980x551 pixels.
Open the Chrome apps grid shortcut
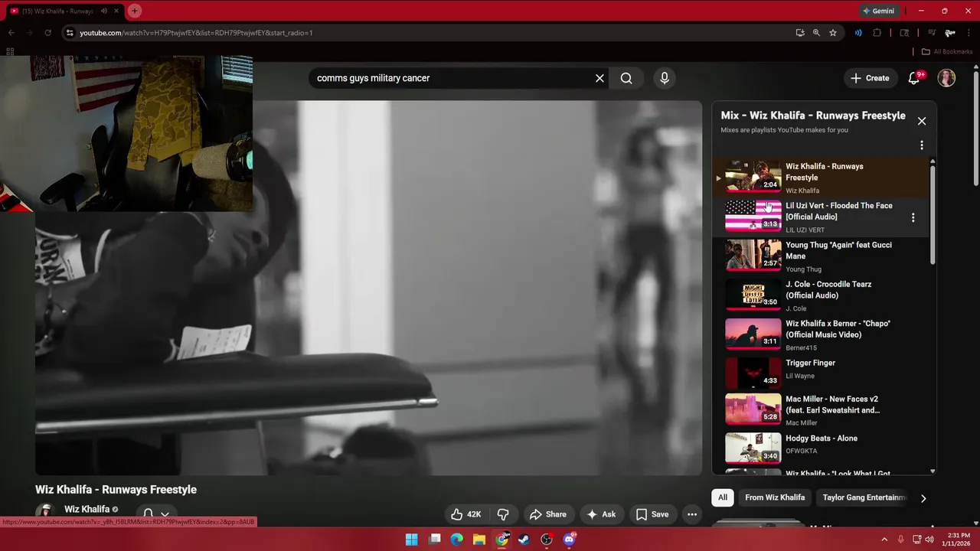10,51
